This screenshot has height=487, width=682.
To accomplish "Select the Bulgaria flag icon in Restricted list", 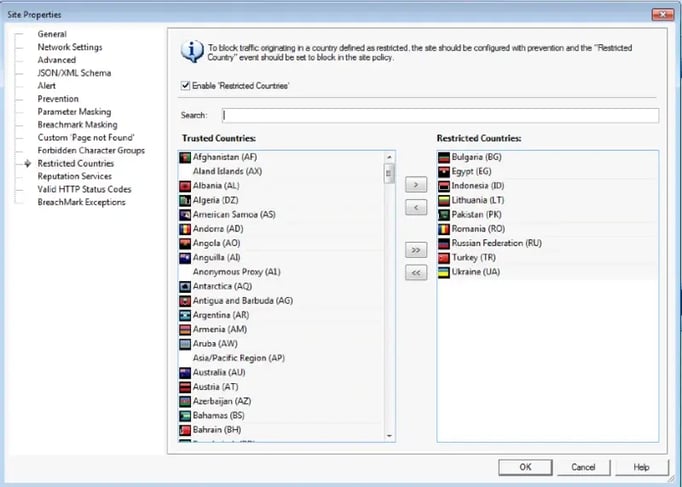I will coord(444,158).
